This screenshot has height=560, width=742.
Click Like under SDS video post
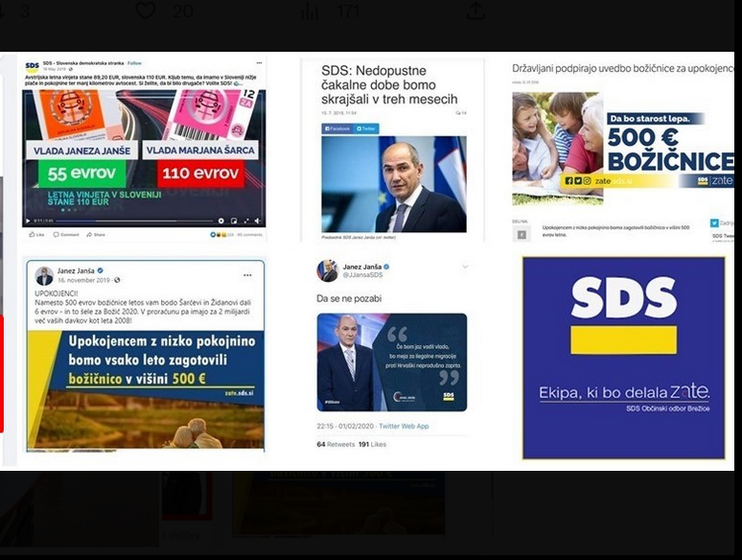tap(37, 234)
